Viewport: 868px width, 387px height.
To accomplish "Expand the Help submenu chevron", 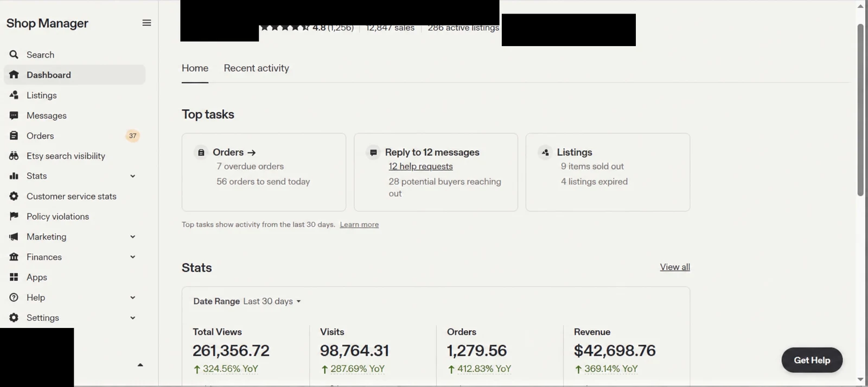I will [133, 298].
